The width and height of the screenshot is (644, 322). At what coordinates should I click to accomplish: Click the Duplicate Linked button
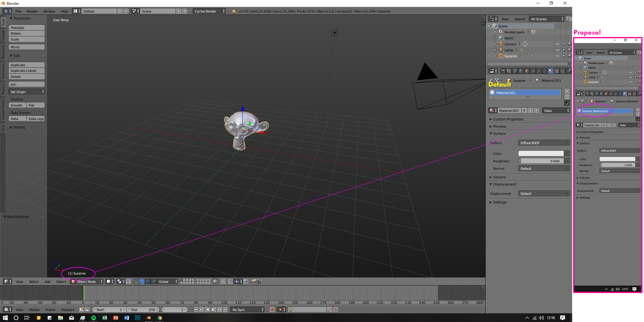coord(27,71)
